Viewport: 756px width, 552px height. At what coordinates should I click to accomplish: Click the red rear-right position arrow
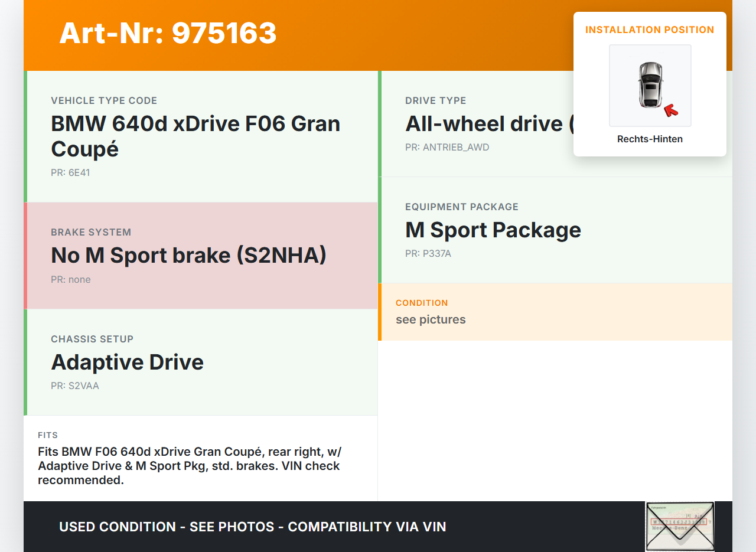point(670,110)
